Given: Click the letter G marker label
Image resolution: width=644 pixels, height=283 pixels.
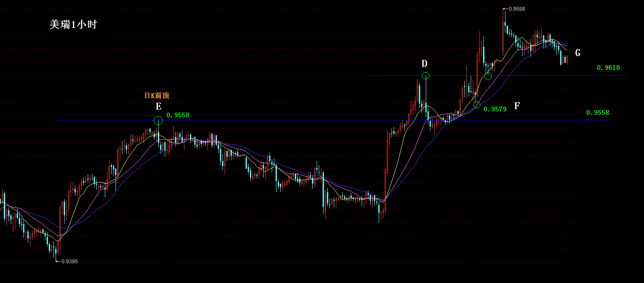Looking at the screenshot, I should pos(578,53).
